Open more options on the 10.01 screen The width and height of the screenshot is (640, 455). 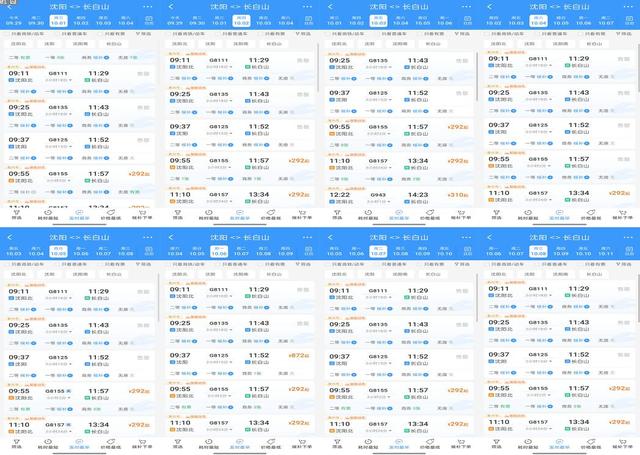tap(147, 7)
